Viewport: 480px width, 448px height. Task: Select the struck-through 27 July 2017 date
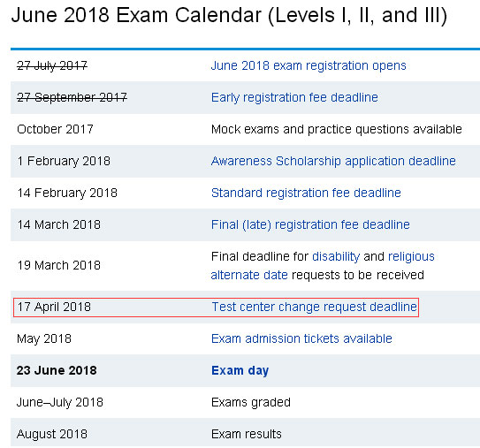coord(52,65)
